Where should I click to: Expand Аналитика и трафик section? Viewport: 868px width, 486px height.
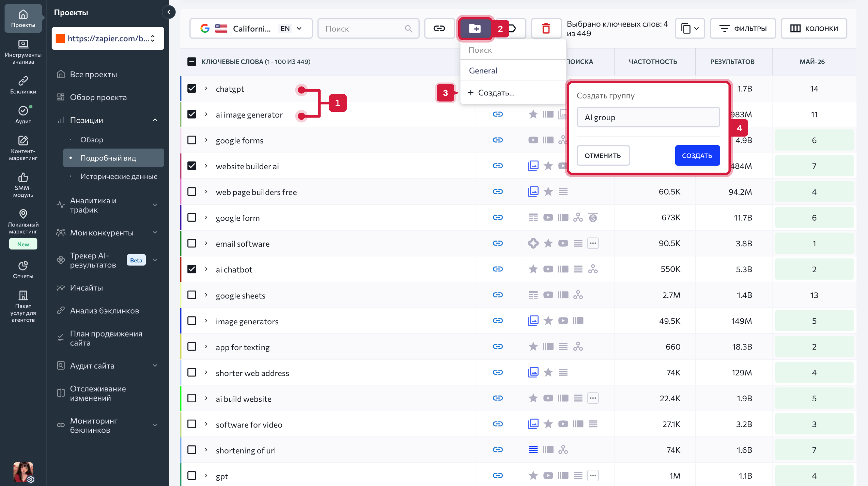(x=155, y=205)
